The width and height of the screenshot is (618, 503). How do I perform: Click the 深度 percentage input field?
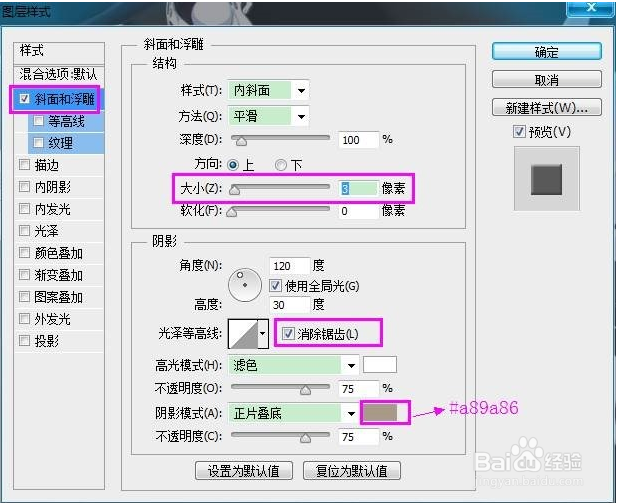point(358,140)
